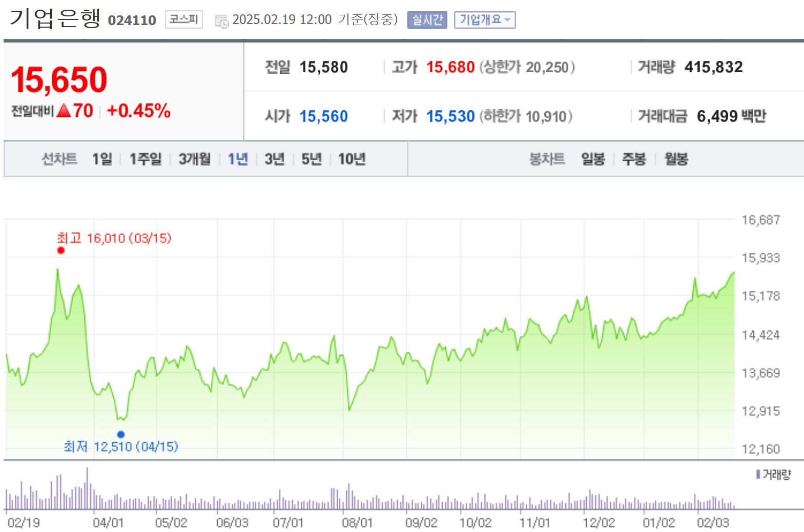
Task: Click the 최고 16,010 (03/15) label
Action: tap(114, 238)
